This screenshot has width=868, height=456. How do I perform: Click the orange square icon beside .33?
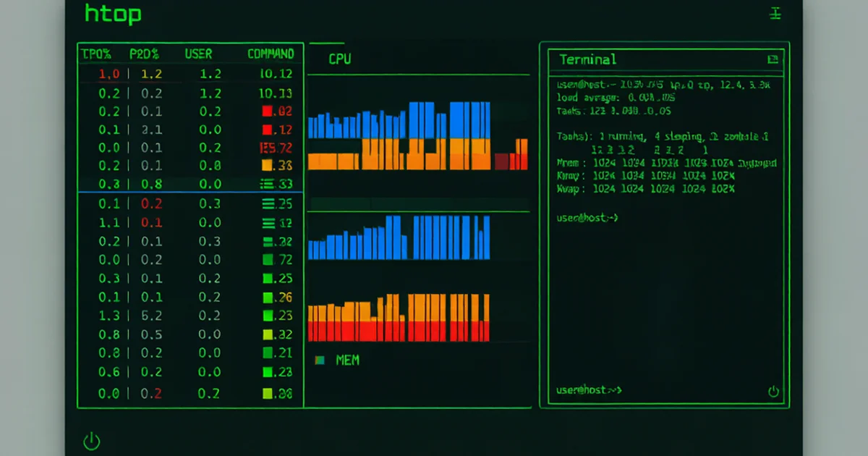tap(265, 166)
